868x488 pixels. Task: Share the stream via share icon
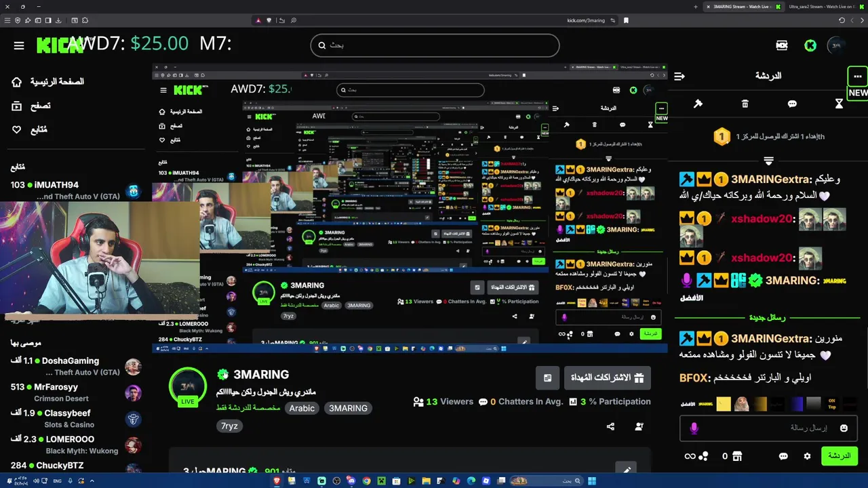click(610, 426)
